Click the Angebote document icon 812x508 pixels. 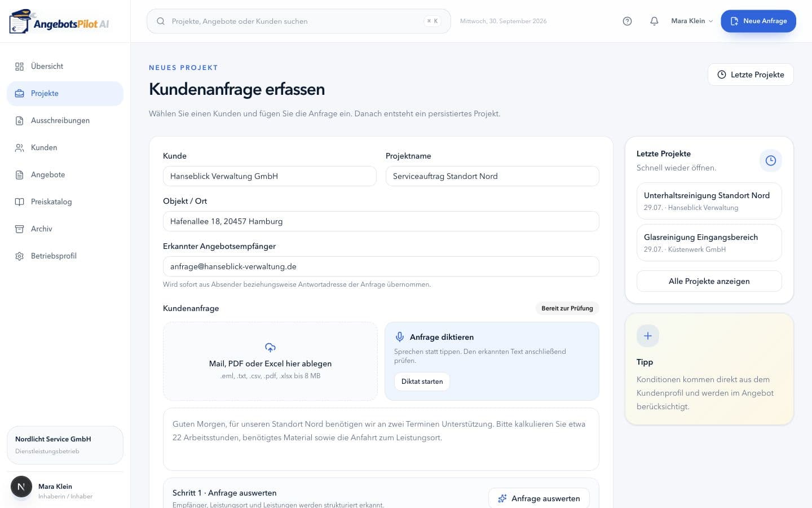[x=20, y=175]
